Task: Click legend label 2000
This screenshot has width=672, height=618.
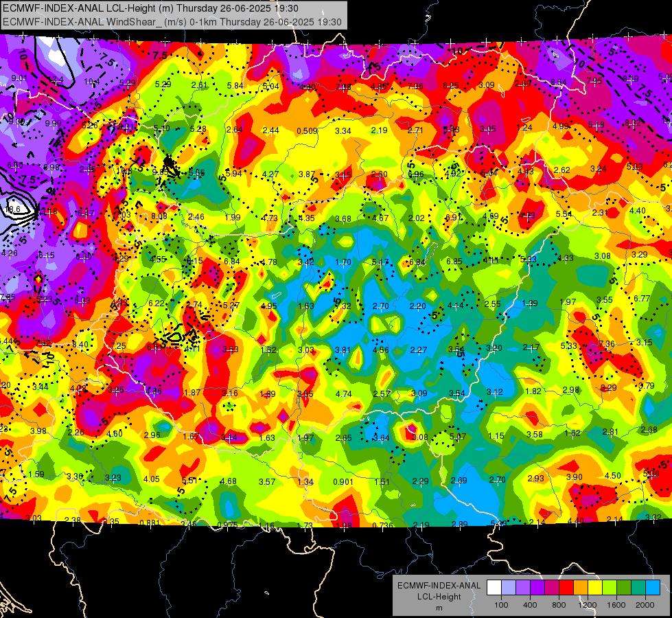Action: tap(645, 605)
